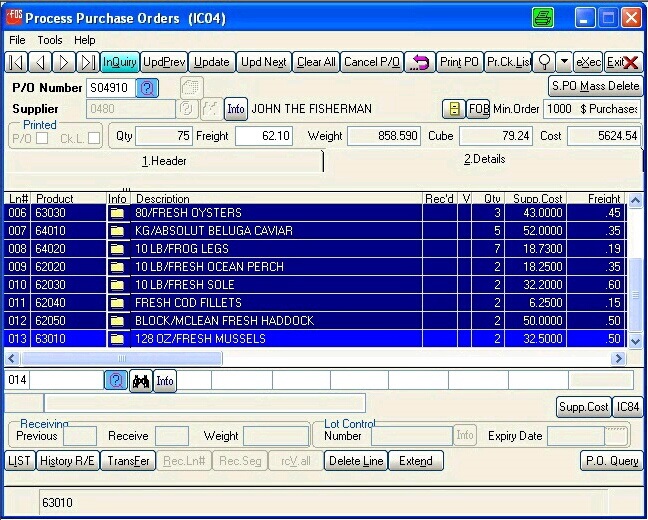Click the Update button
The height and width of the screenshot is (520, 648).
(x=212, y=62)
